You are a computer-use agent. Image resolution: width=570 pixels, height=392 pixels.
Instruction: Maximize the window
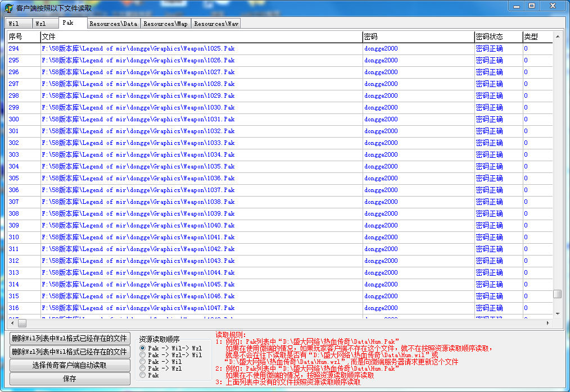tap(532, 6)
